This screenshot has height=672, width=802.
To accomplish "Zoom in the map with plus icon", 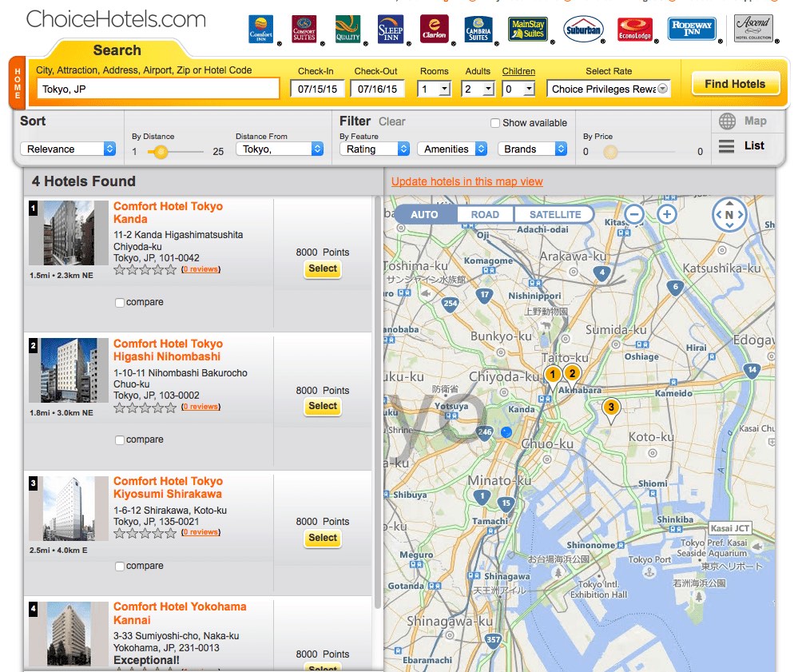I will (x=667, y=214).
